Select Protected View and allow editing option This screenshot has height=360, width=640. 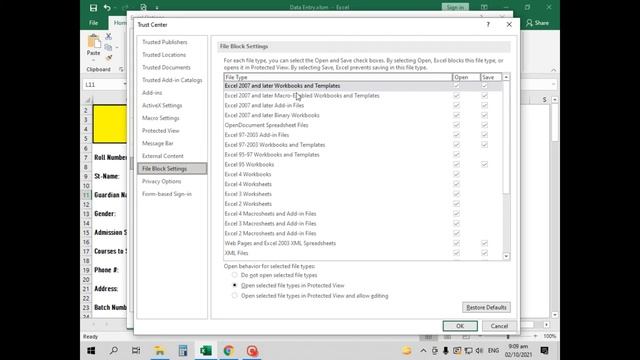[x=234, y=296]
